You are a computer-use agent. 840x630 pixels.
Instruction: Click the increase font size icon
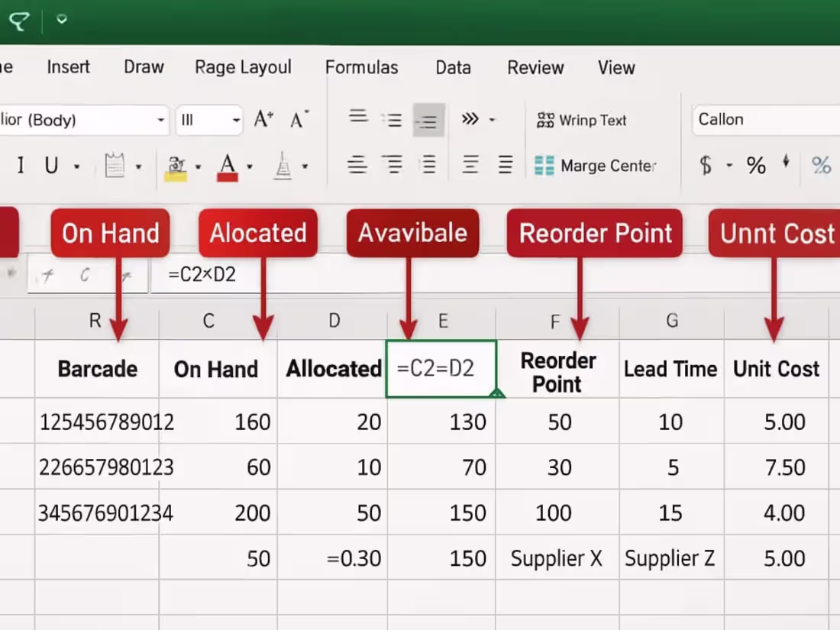(x=263, y=119)
